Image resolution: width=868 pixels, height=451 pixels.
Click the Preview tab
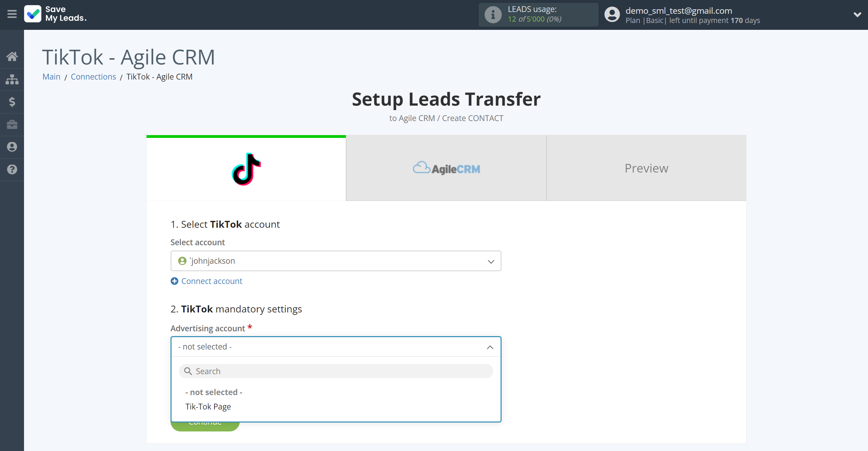point(647,168)
